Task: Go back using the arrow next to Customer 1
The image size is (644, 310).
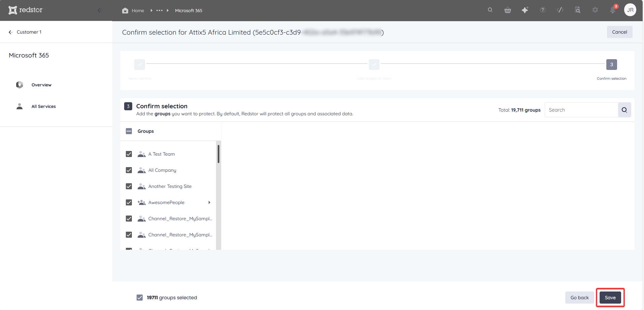Action: point(11,32)
